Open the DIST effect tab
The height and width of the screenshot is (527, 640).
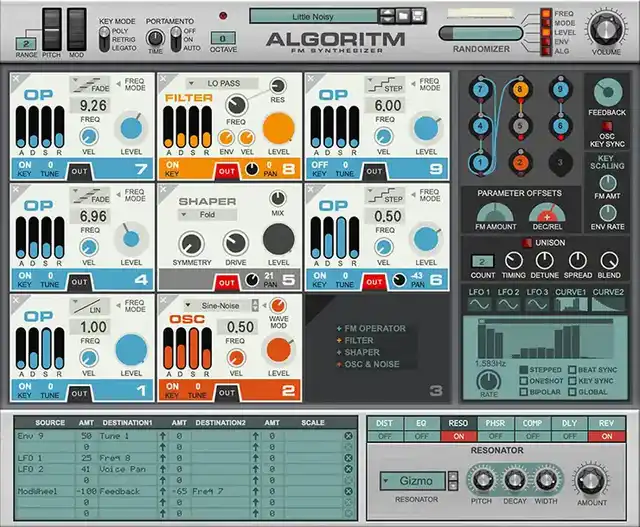tap(384, 423)
